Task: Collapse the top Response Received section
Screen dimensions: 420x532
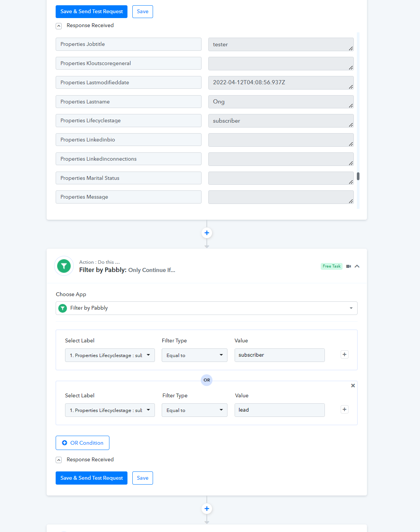Action: 59,26
